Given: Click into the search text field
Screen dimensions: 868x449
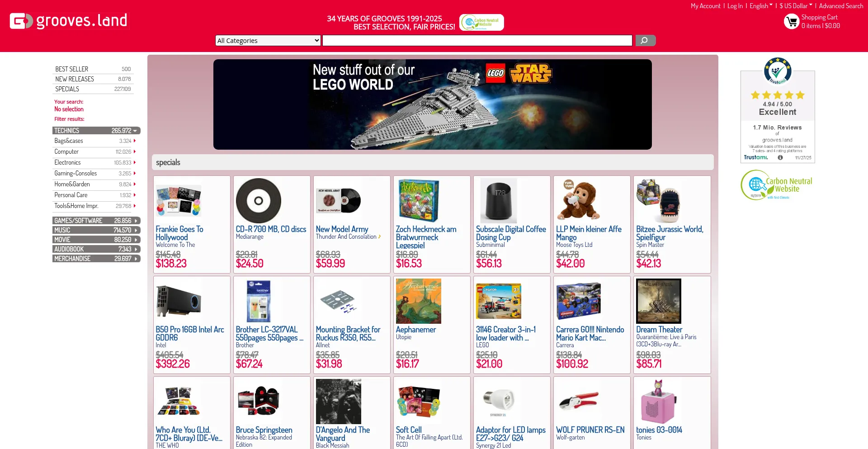Looking at the screenshot, I should (x=477, y=41).
